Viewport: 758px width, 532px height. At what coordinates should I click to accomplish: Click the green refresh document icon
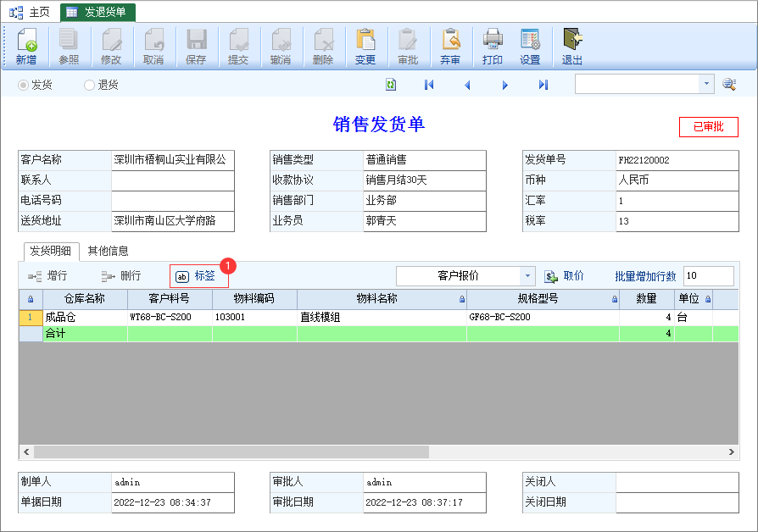point(391,85)
